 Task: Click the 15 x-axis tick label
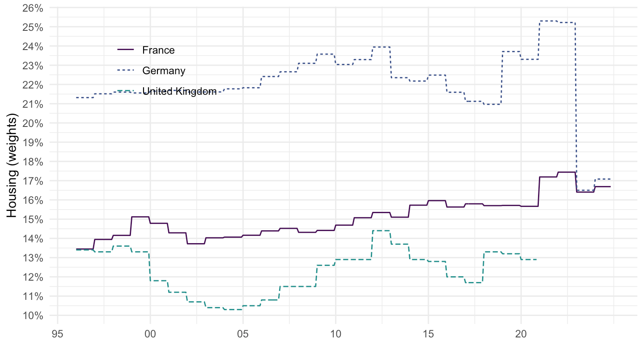click(428, 333)
